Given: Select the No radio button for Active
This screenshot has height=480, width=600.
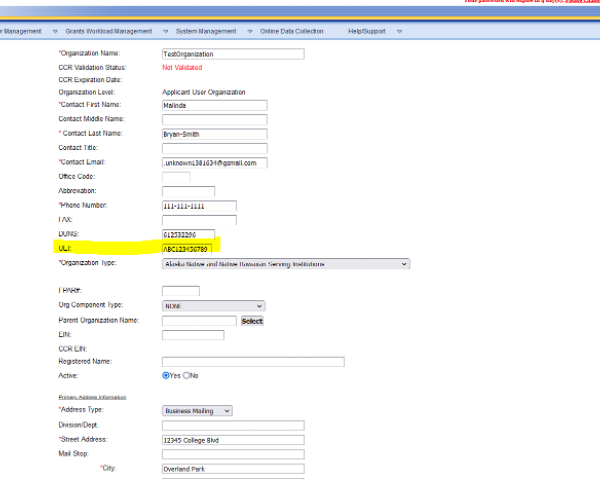Looking at the screenshot, I should click(x=187, y=375).
